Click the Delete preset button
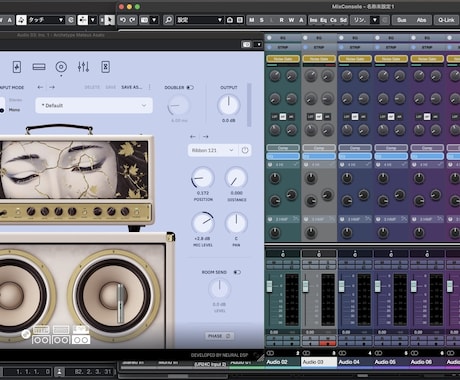 (x=92, y=87)
